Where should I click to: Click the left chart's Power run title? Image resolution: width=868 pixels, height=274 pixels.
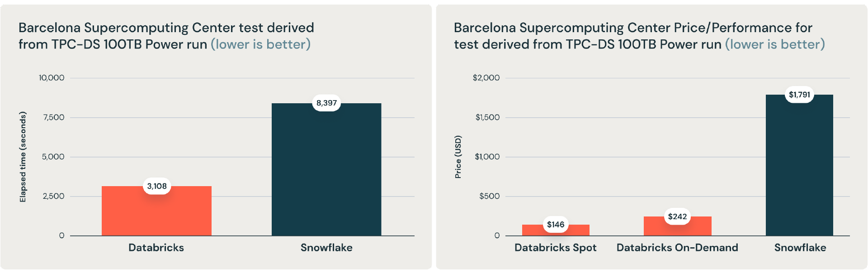point(166,36)
